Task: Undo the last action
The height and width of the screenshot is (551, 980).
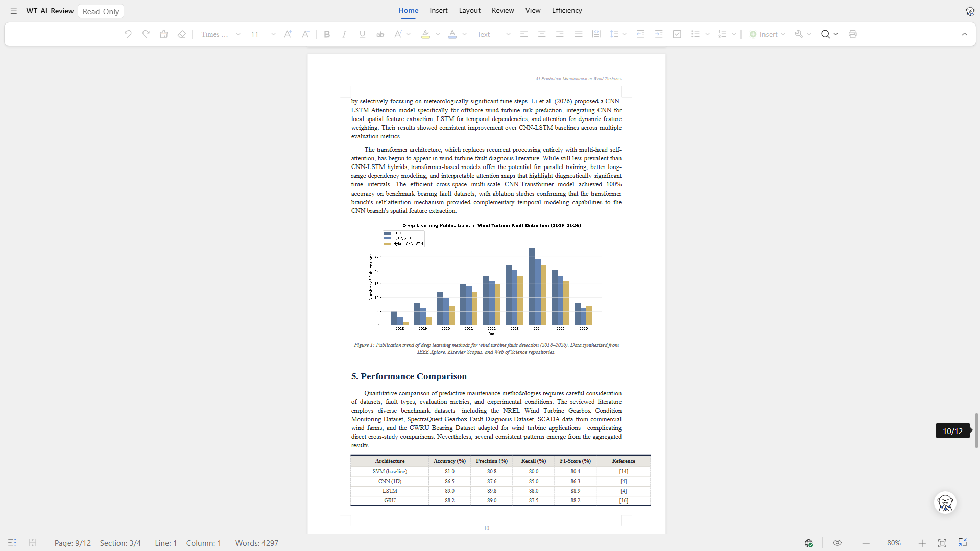Action: point(128,34)
